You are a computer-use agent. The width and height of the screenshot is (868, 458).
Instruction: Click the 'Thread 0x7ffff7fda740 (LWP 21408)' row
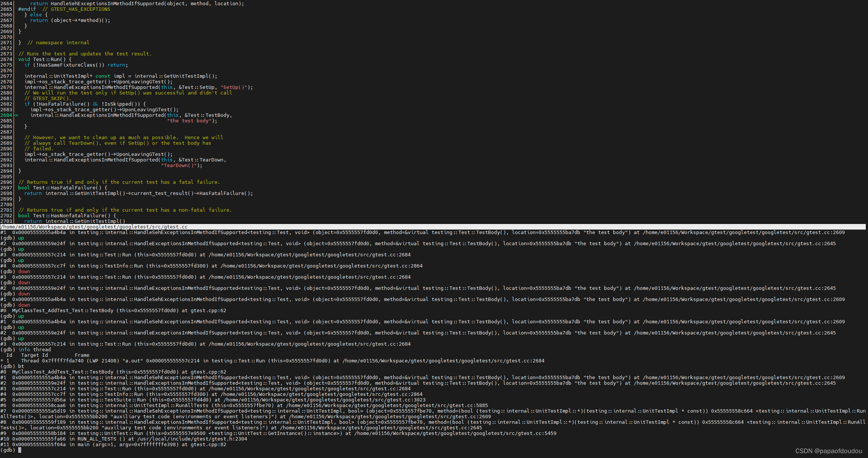pos(272,361)
